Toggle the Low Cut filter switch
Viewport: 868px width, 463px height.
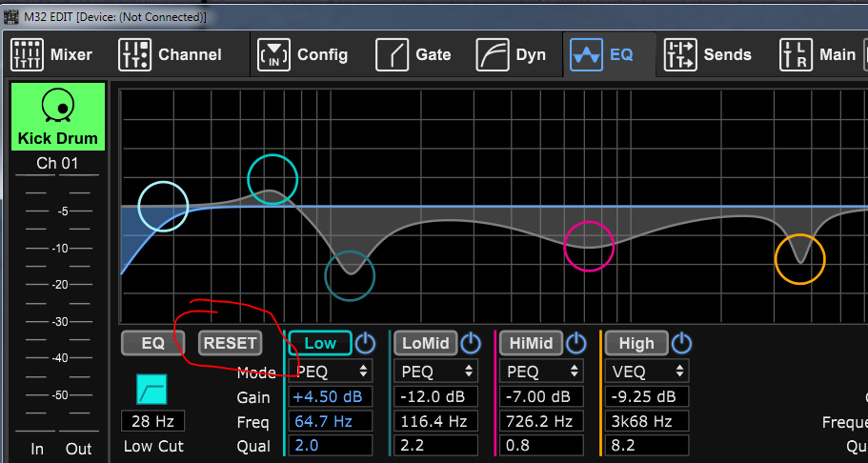pyautogui.click(x=151, y=389)
